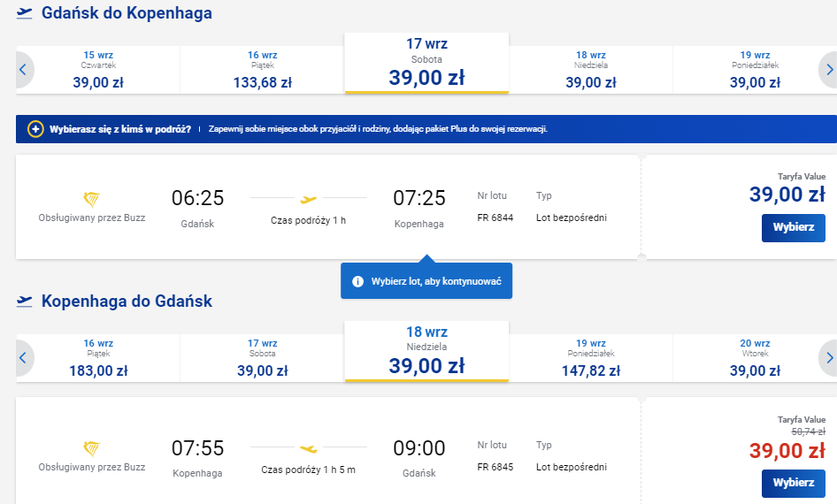Click flight number FR 6844
Image resolution: width=837 pixels, height=504 pixels.
(495, 218)
